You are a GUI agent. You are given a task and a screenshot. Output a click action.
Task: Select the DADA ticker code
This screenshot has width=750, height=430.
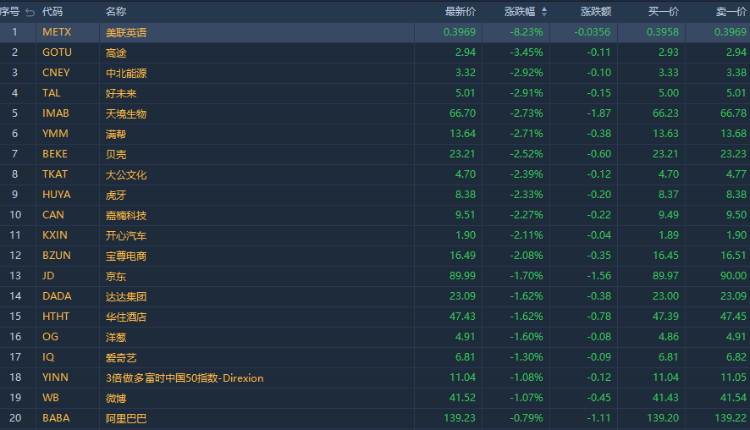coord(56,296)
